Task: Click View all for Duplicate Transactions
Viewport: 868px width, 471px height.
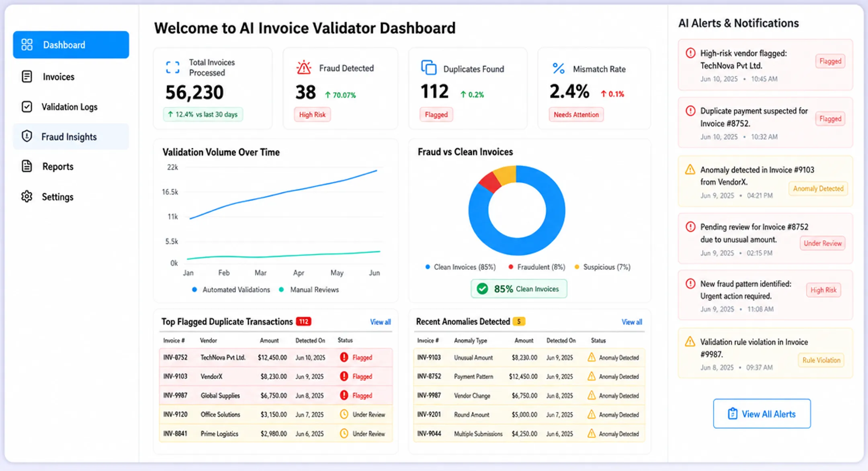Action: coord(380,322)
